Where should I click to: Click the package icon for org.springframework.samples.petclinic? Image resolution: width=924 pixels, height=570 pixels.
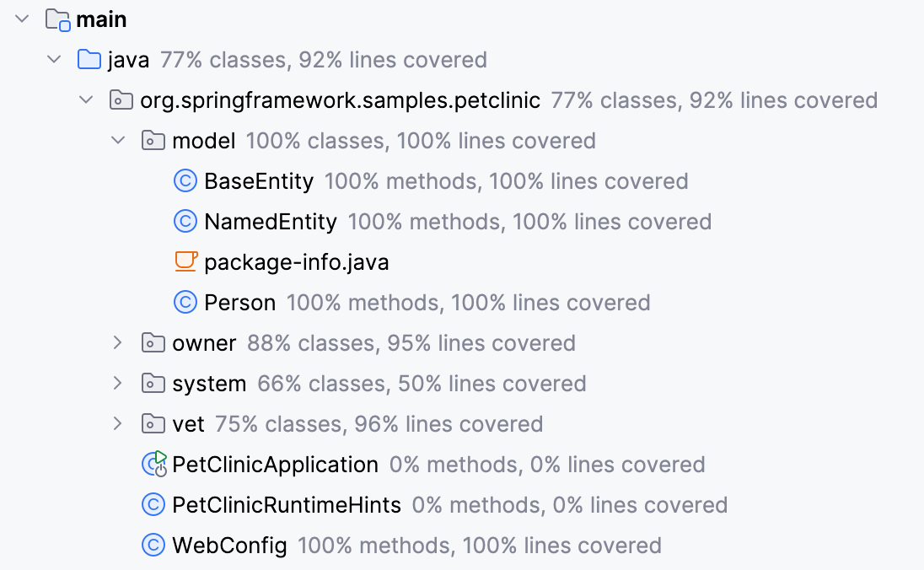[x=121, y=99]
